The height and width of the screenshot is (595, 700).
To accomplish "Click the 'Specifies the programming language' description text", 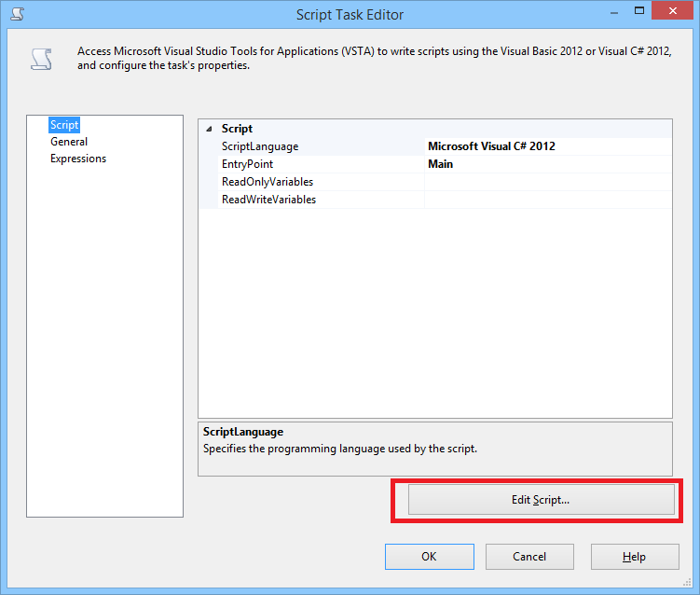I will pos(340,449).
